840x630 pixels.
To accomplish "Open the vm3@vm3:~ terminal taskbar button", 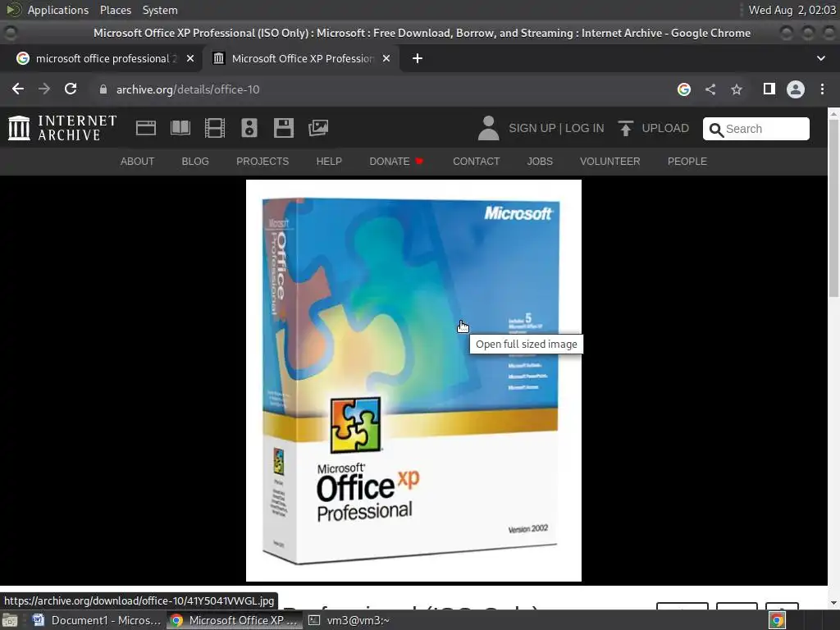I will tap(349, 620).
